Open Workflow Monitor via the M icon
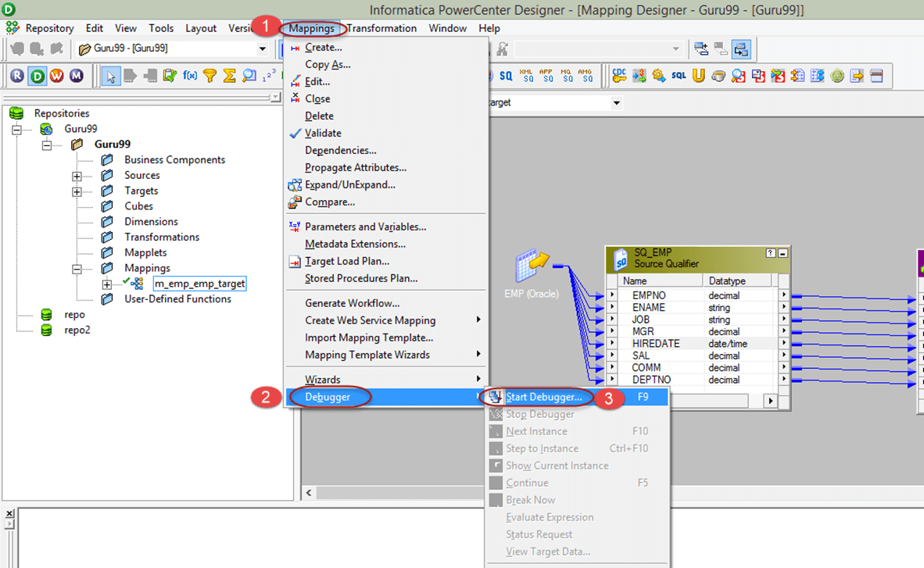924x568 pixels. point(76,76)
